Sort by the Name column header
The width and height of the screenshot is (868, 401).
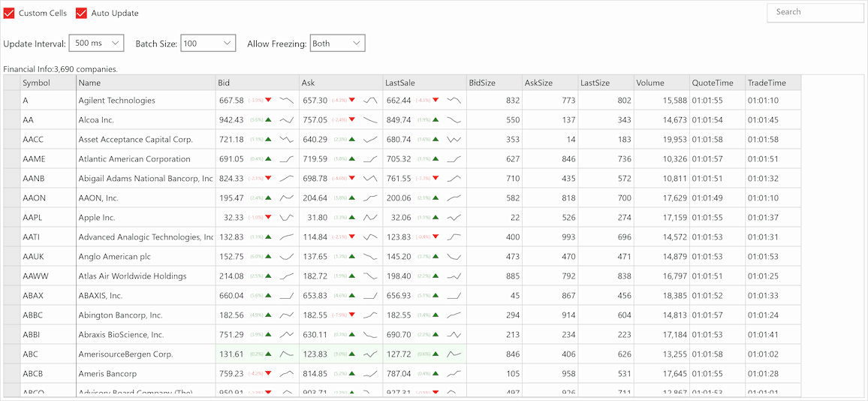(146, 83)
